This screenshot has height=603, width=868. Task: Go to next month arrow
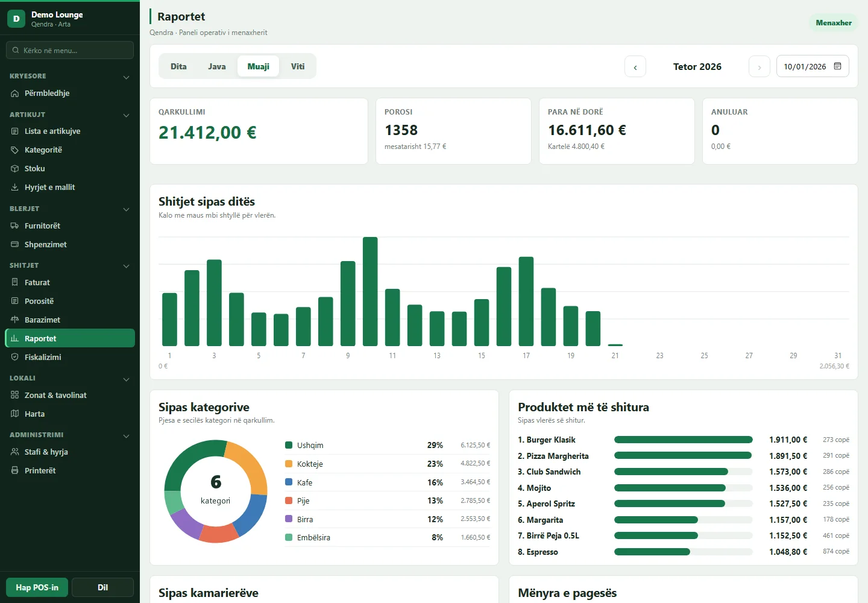point(759,67)
